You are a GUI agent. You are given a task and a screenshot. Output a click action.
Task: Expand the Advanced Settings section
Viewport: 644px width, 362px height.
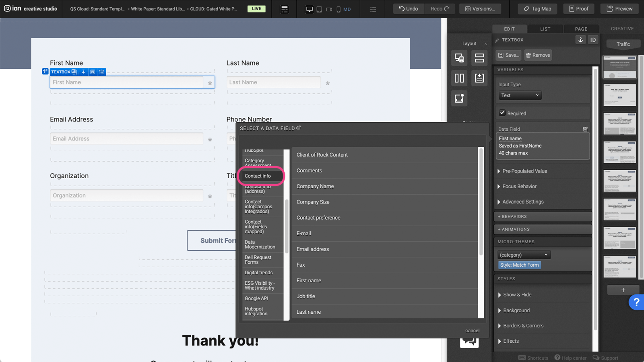point(522,202)
